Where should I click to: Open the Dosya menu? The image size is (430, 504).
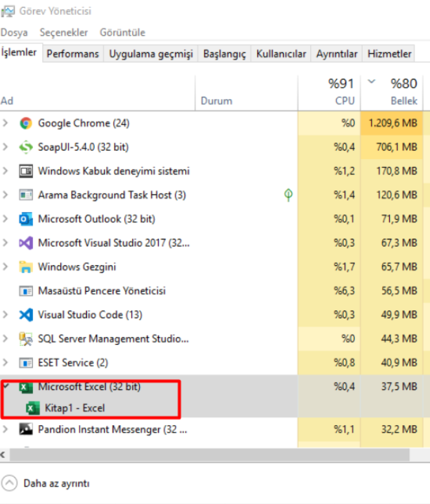point(14,32)
